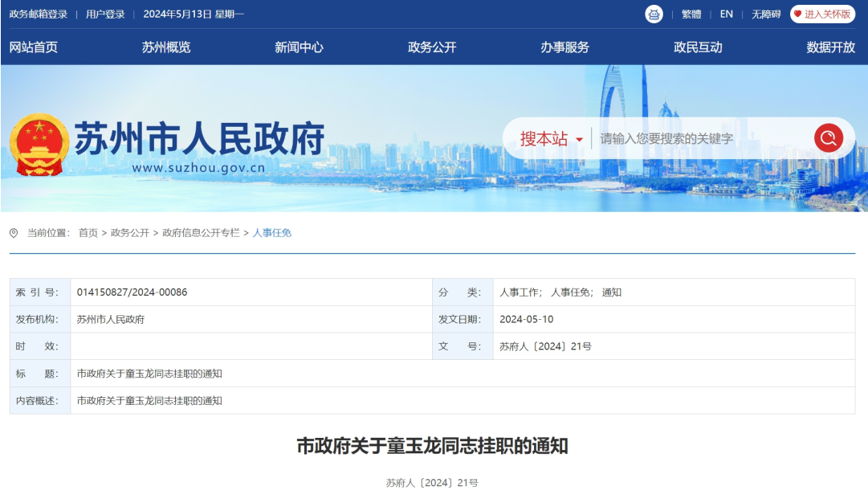Go to 网站首页 in navigation

tap(34, 47)
